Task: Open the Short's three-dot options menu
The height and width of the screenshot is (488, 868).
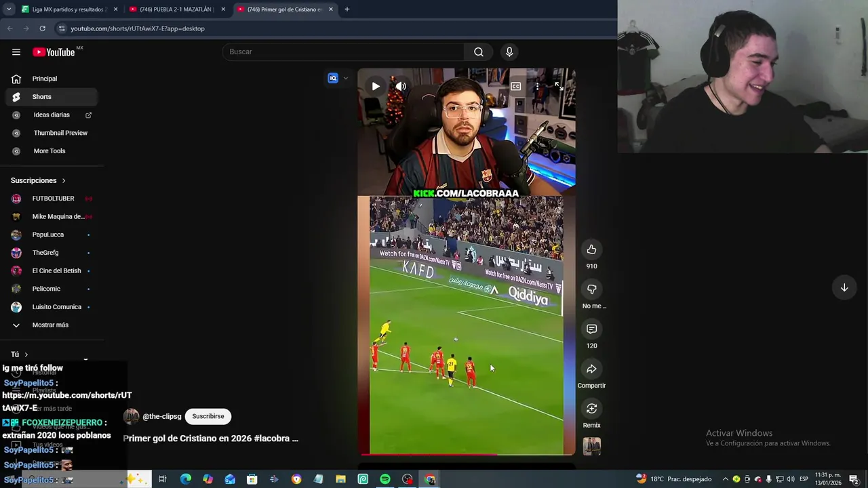Action: pyautogui.click(x=537, y=86)
